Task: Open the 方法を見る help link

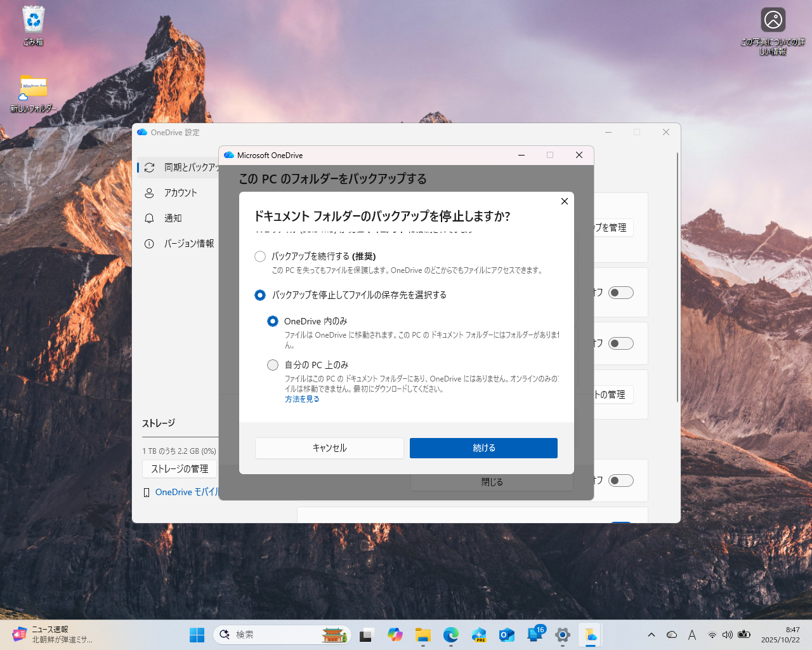Action: point(302,399)
